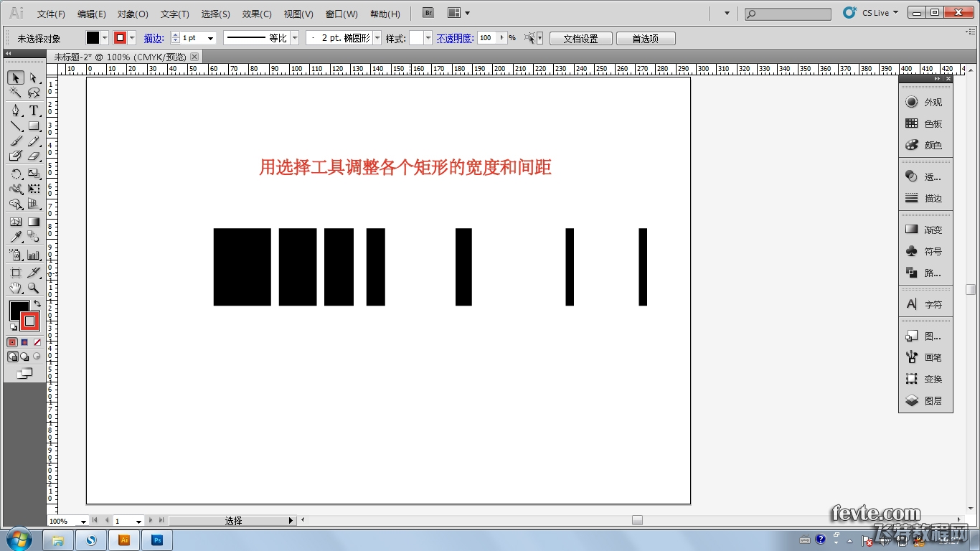Choose the Eyedropper tool

click(x=16, y=237)
